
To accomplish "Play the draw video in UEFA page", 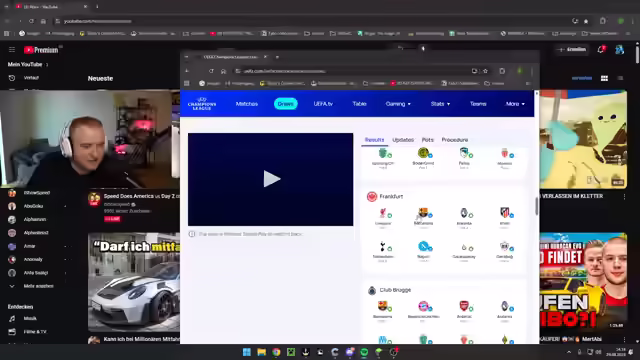I will pos(271,179).
